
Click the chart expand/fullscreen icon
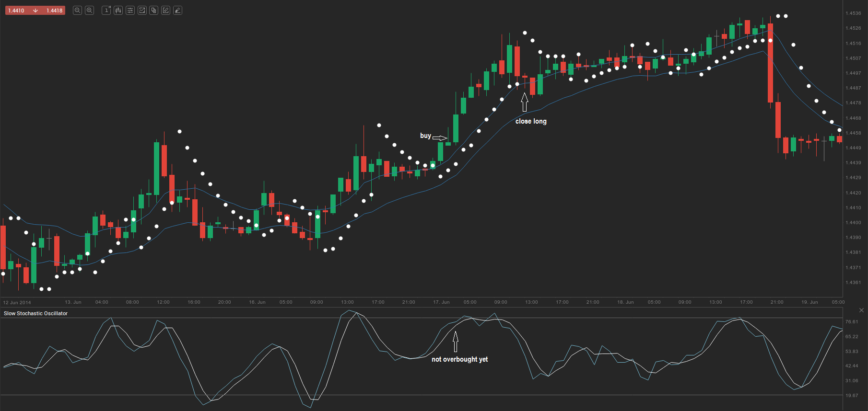click(x=142, y=11)
